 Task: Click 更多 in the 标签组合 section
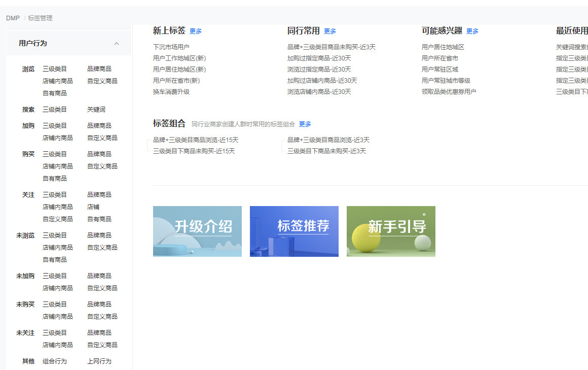point(305,124)
